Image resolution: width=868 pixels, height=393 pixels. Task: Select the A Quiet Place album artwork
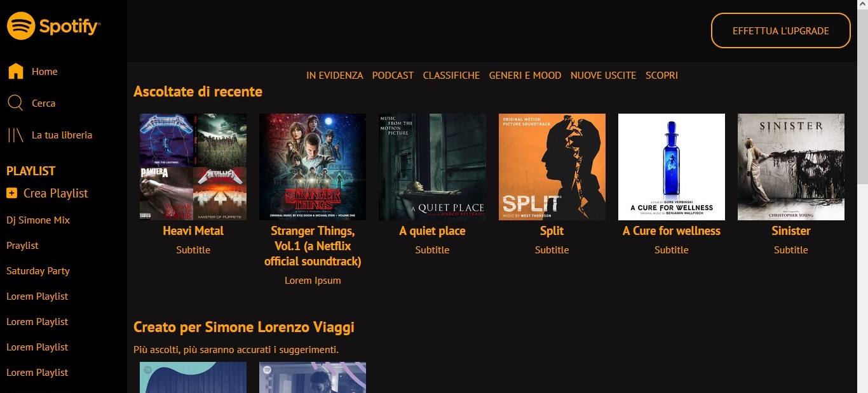[x=432, y=167]
